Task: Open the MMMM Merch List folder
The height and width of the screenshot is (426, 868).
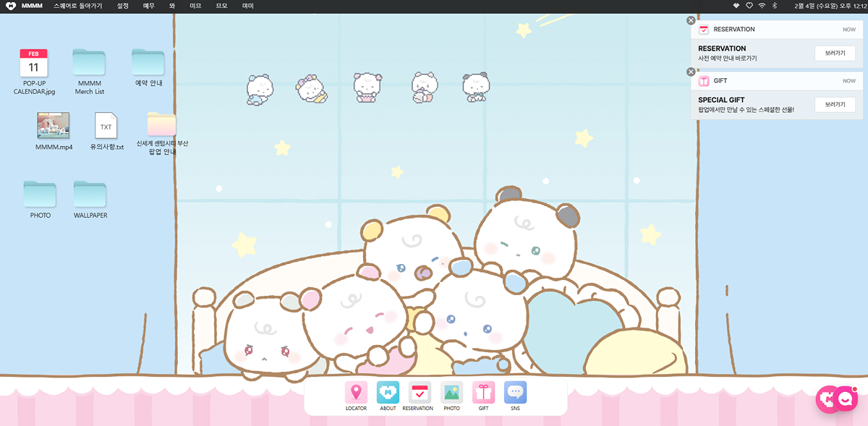Action: click(90, 62)
